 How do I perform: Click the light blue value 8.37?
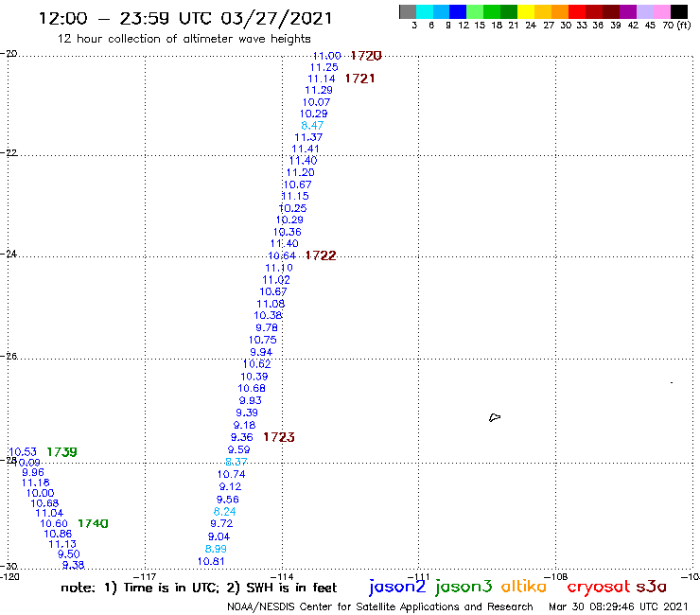point(236,462)
